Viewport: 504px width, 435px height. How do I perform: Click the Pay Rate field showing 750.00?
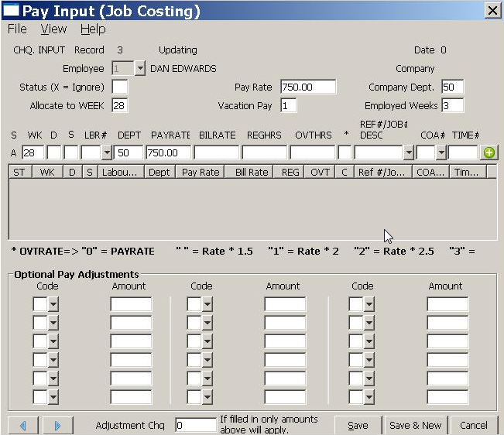tap(308, 87)
